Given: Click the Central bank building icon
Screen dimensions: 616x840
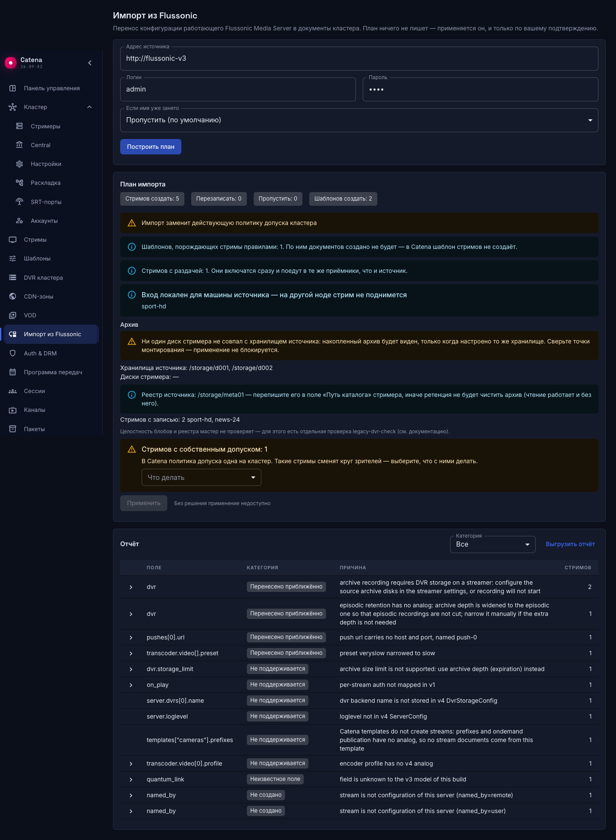Looking at the screenshot, I should [x=19, y=145].
